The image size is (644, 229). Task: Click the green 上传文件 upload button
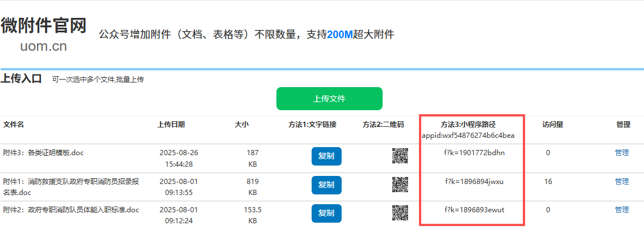[329, 99]
